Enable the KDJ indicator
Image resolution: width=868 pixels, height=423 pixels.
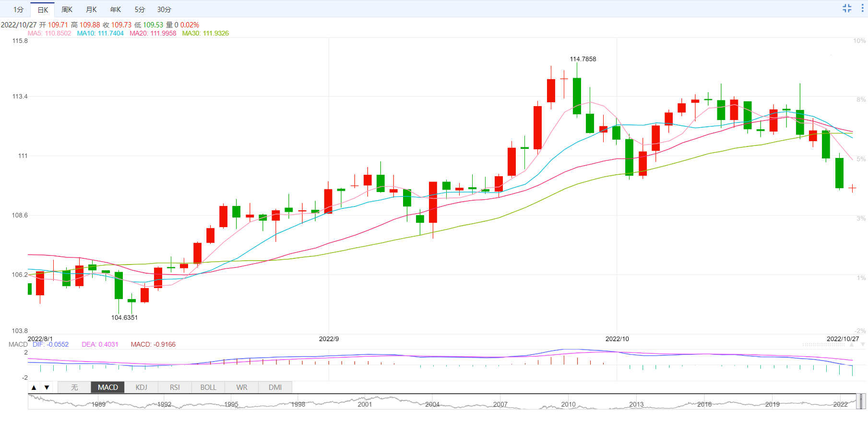pyautogui.click(x=141, y=387)
